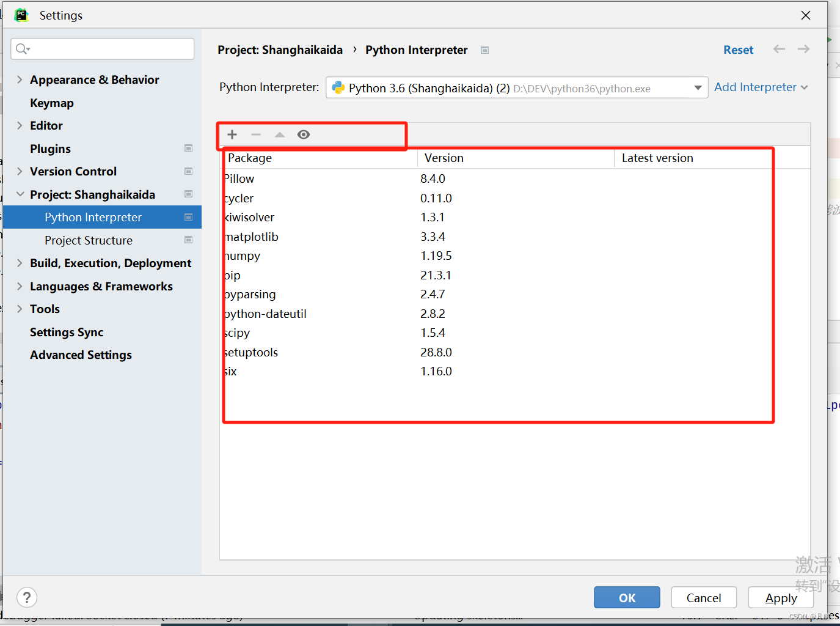840x626 pixels.
Task: Click the Reset link
Action: (738, 50)
